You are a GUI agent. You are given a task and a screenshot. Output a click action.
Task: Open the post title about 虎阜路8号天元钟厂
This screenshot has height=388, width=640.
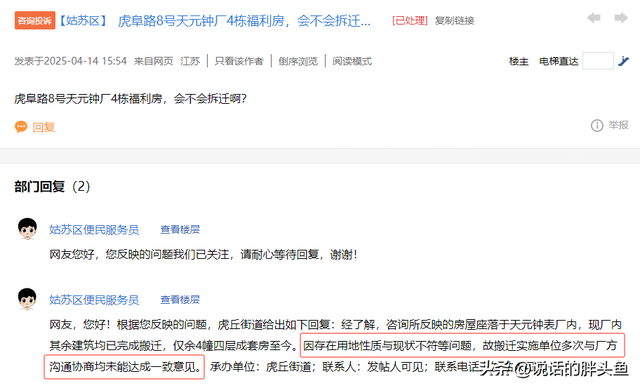[244, 21]
